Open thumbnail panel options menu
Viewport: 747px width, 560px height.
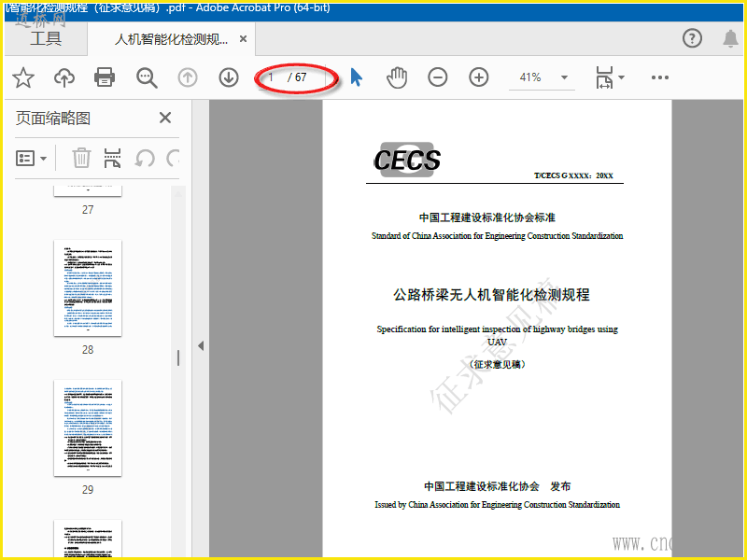click(x=31, y=158)
